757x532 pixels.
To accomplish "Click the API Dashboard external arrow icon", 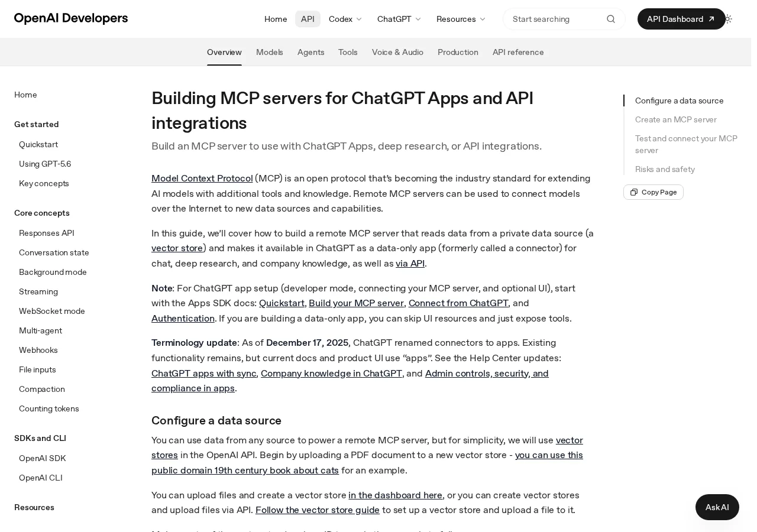I will tap(711, 19).
